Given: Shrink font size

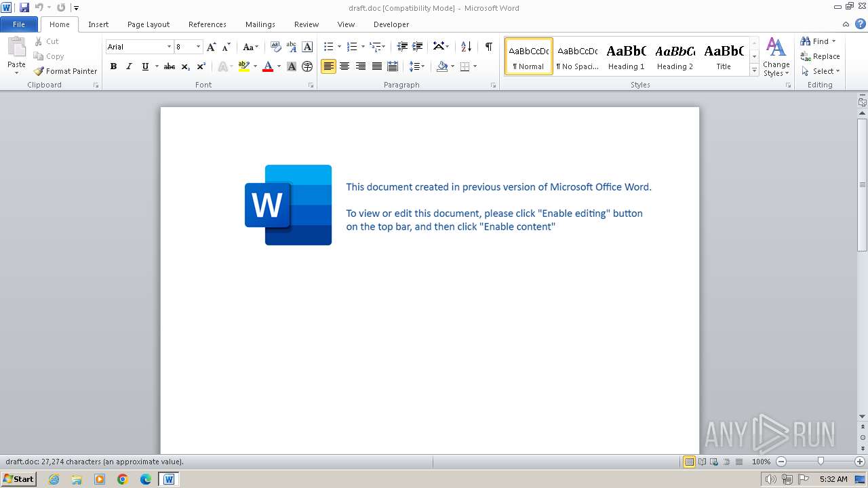Looking at the screenshot, I should point(226,47).
